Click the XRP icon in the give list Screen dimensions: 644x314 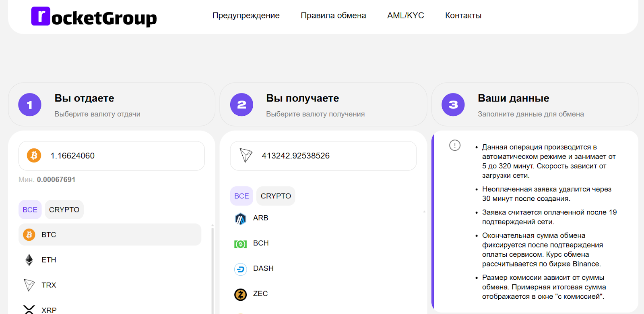29,310
